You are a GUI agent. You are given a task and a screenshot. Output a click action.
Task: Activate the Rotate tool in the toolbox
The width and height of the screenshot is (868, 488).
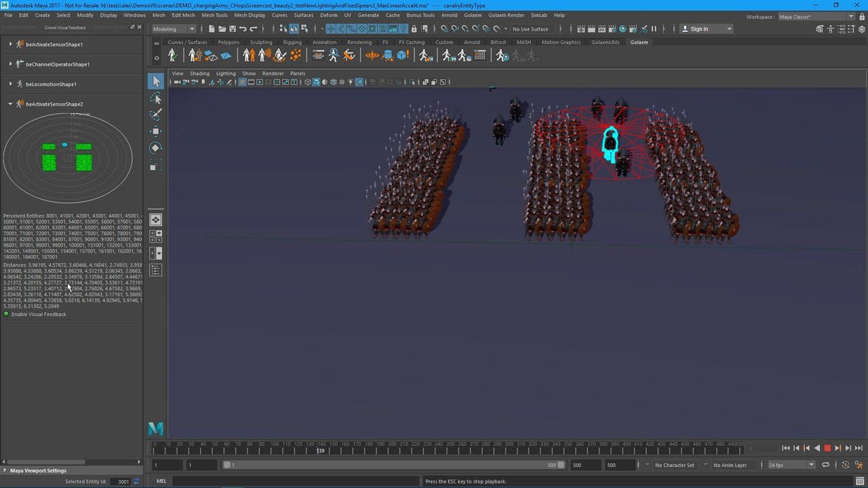[155, 148]
